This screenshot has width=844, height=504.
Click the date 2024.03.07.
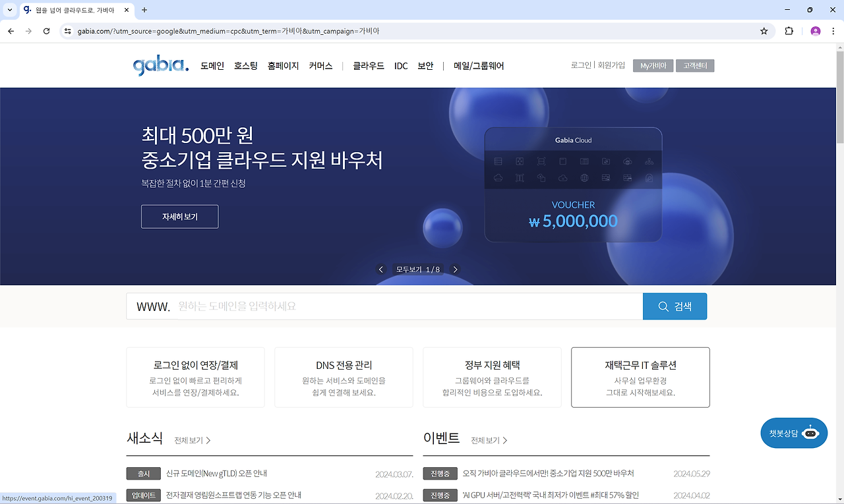pyautogui.click(x=394, y=474)
